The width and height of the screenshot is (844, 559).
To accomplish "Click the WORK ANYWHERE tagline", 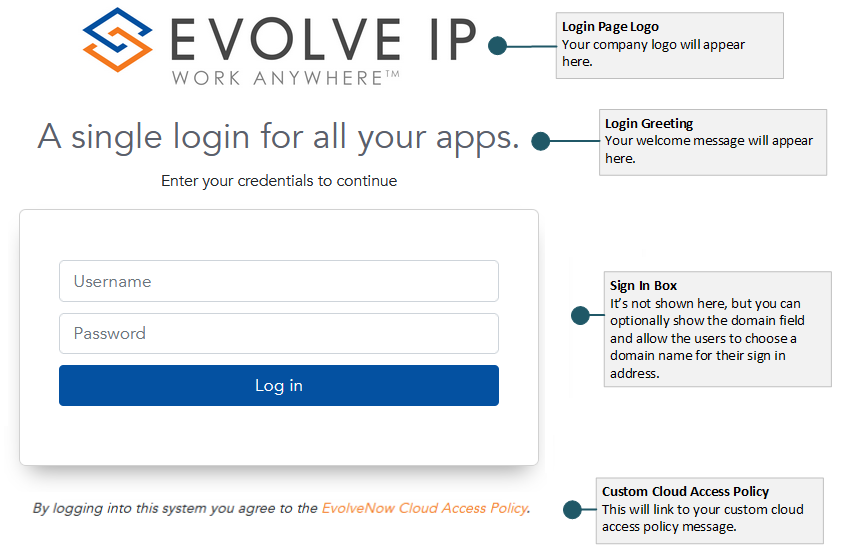I will tap(285, 77).
